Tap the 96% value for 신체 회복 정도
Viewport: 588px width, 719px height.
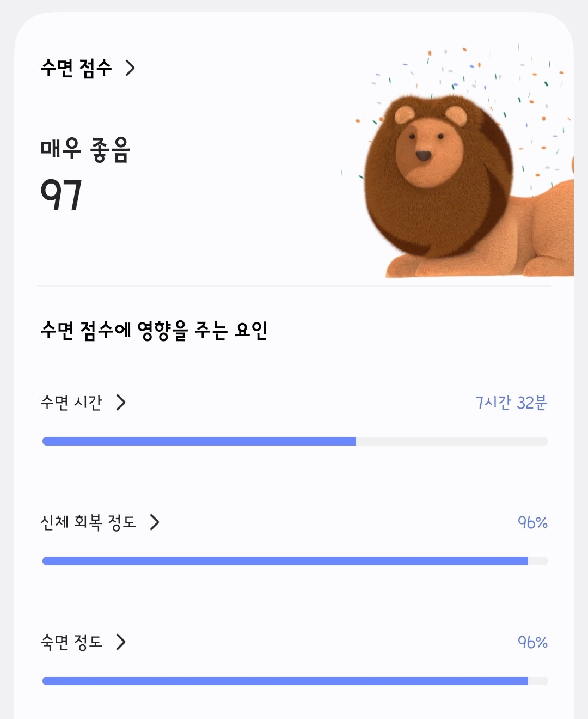click(x=532, y=522)
